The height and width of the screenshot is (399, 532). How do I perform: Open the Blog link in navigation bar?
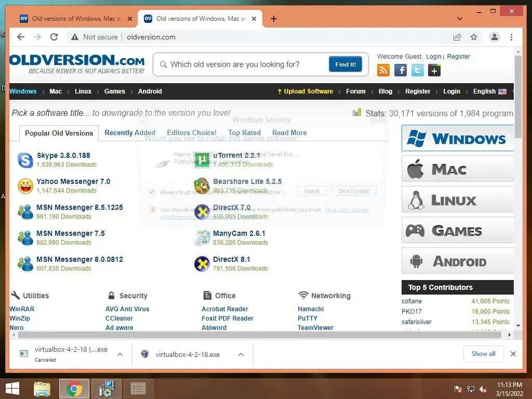tap(385, 91)
